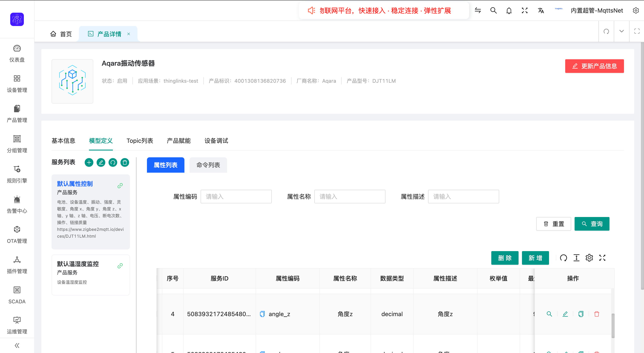Focus the 属性编码 input field

pyautogui.click(x=236, y=197)
